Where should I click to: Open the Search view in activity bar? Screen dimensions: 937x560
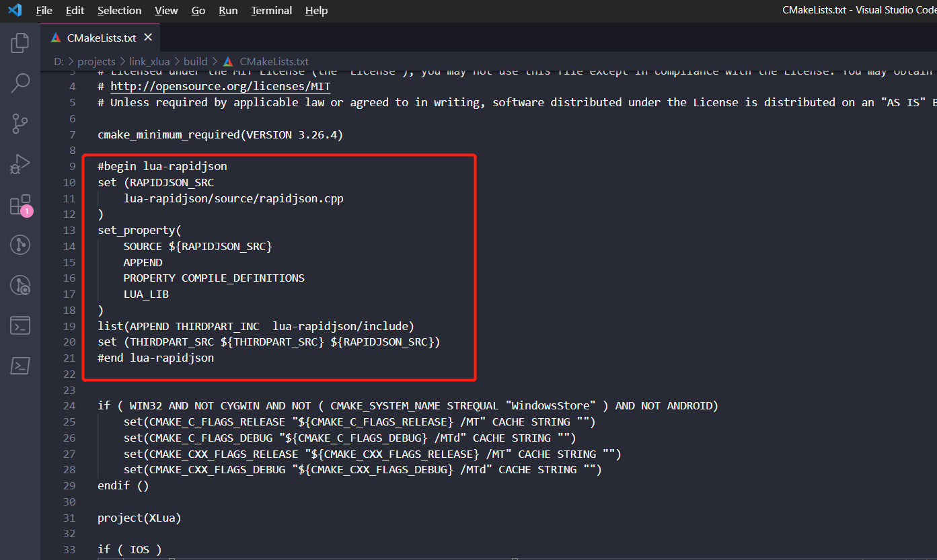click(x=20, y=83)
